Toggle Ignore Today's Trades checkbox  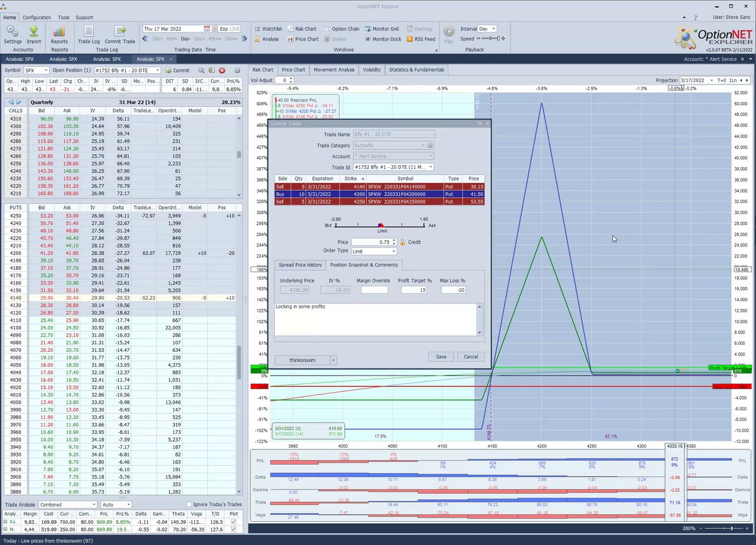(x=189, y=505)
